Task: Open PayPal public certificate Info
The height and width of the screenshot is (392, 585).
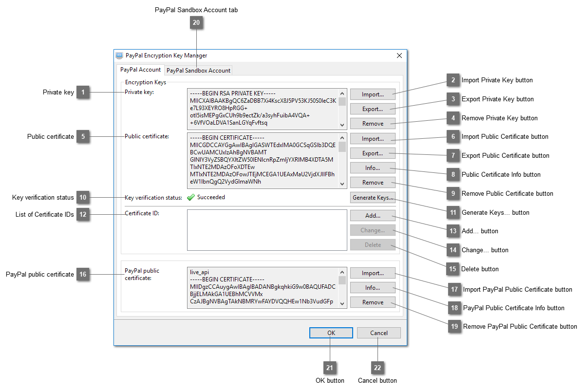Action: coord(373,287)
